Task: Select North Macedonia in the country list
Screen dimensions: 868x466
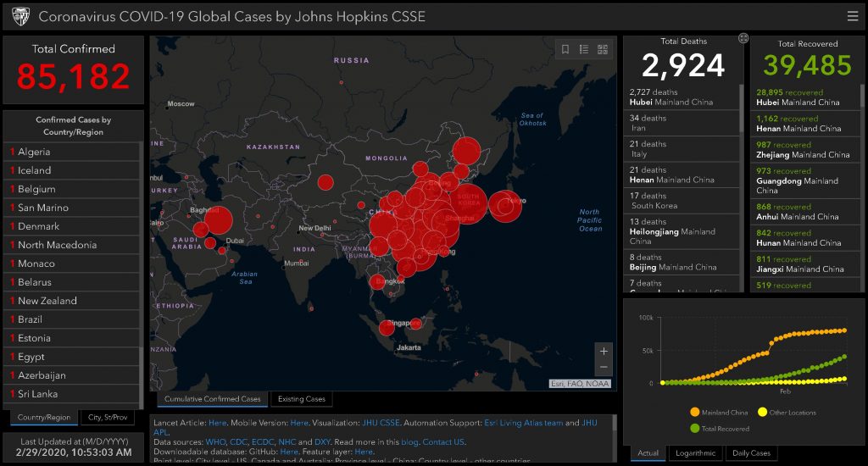Action: [x=71, y=245]
